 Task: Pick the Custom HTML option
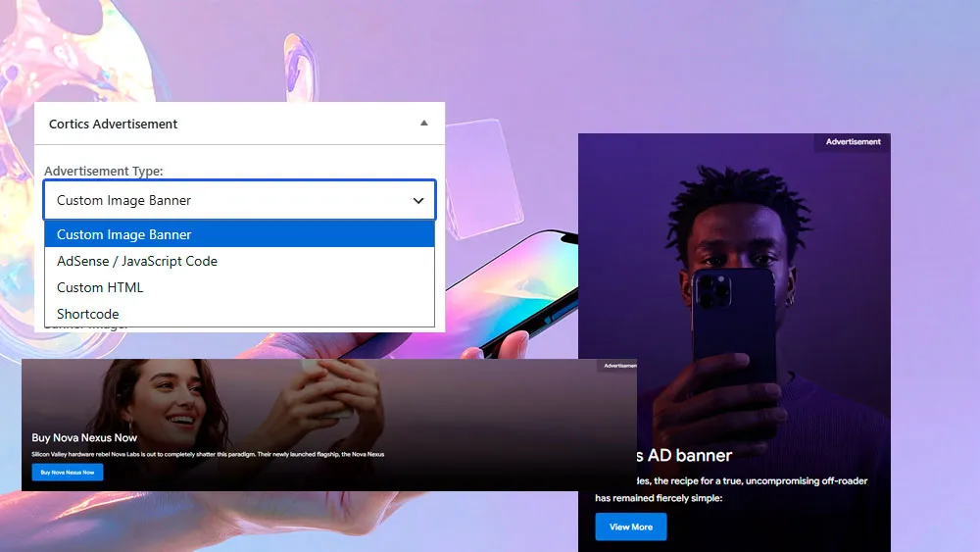point(239,287)
